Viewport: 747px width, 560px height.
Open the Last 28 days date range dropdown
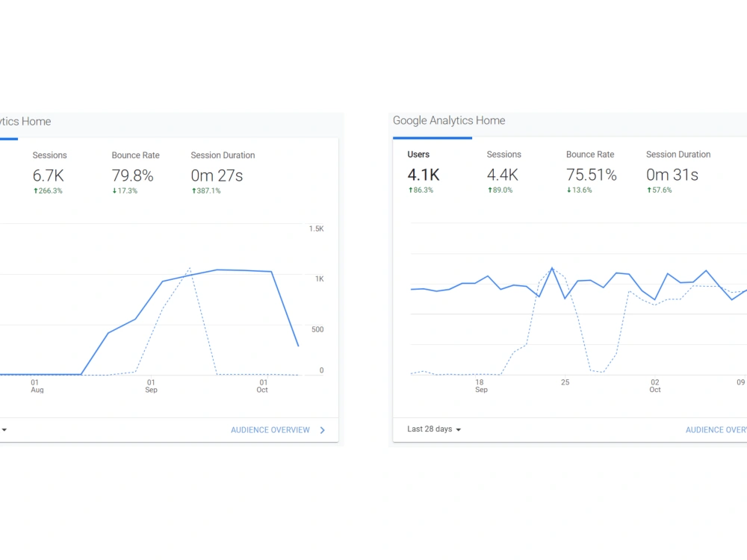click(433, 429)
